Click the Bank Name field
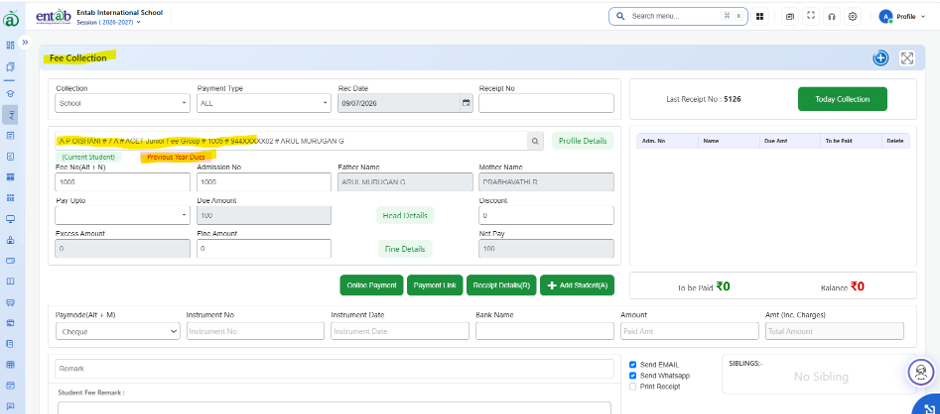This screenshot has height=414, width=940. 545,331
